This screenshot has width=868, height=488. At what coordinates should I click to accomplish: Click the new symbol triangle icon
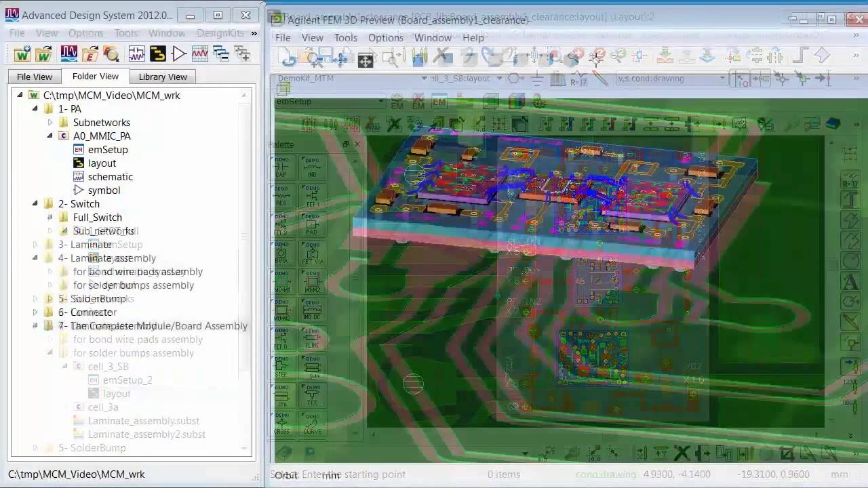178,54
